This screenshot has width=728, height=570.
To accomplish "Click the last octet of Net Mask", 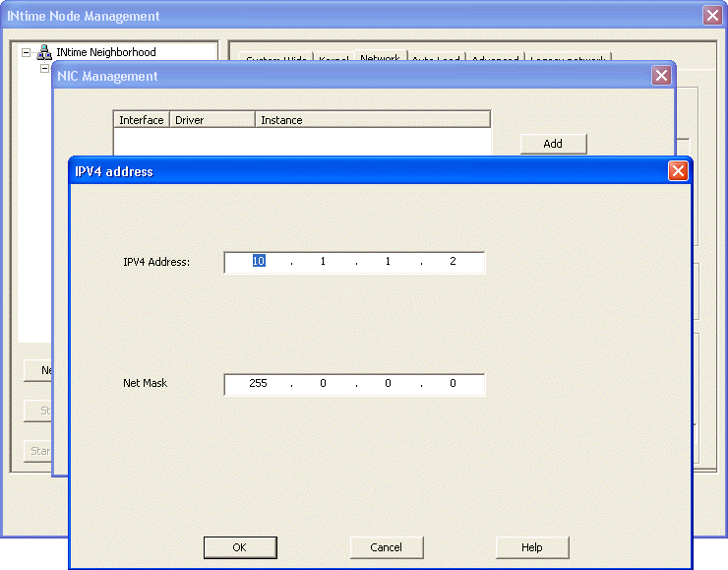I will [x=453, y=384].
